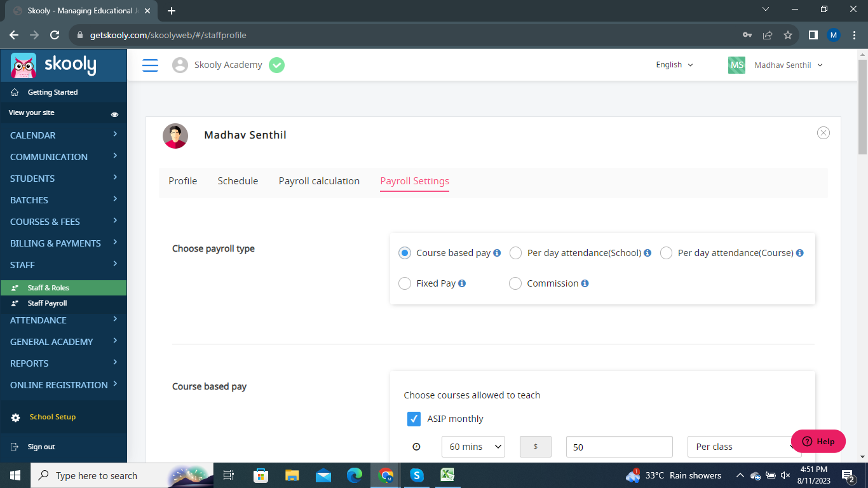Open the 60 mins duration dropdown
This screenshot has width=868, height=488.
click(x=473, y=447)
